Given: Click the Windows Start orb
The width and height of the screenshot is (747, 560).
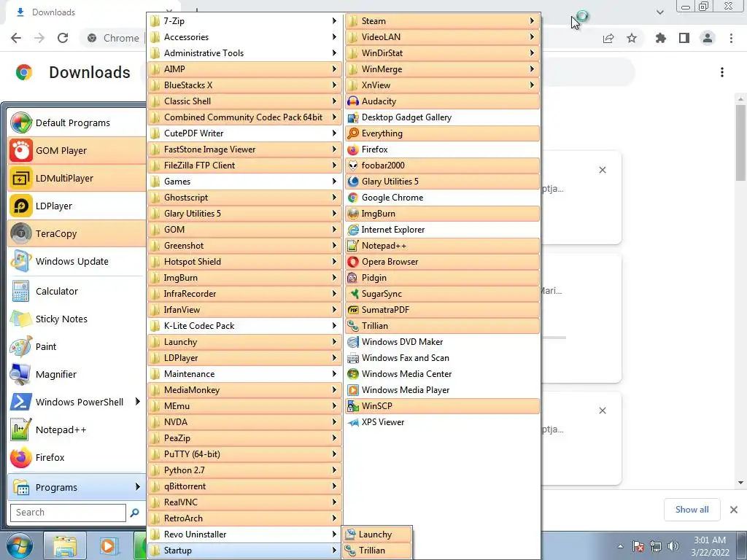Looking at the screenshot, I should pyautogui.click(x=20, y=545).
